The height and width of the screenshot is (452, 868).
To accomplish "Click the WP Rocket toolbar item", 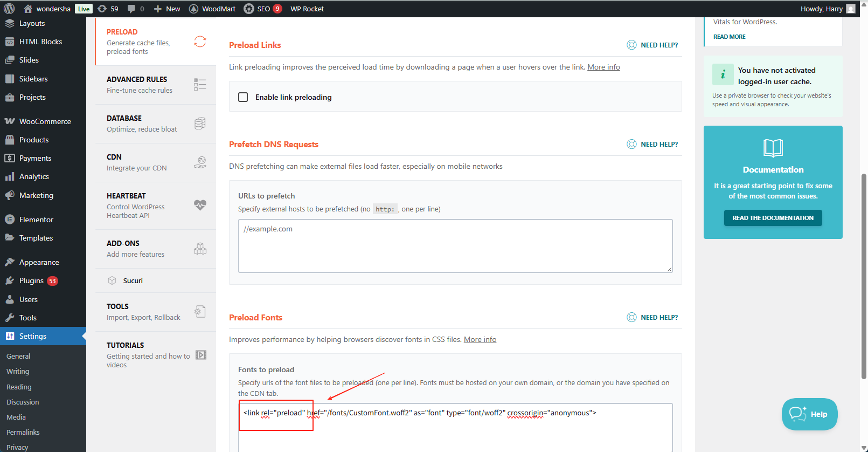I will pos(307,9).
